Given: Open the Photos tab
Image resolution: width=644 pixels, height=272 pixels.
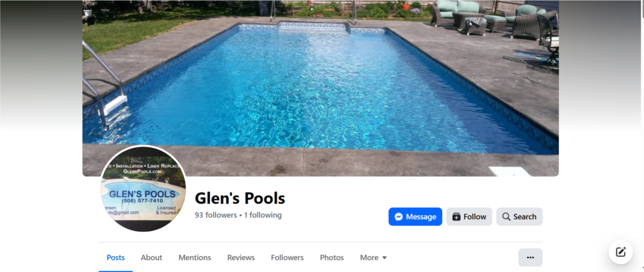Looking at the screenshot, I should coord(332,258).
